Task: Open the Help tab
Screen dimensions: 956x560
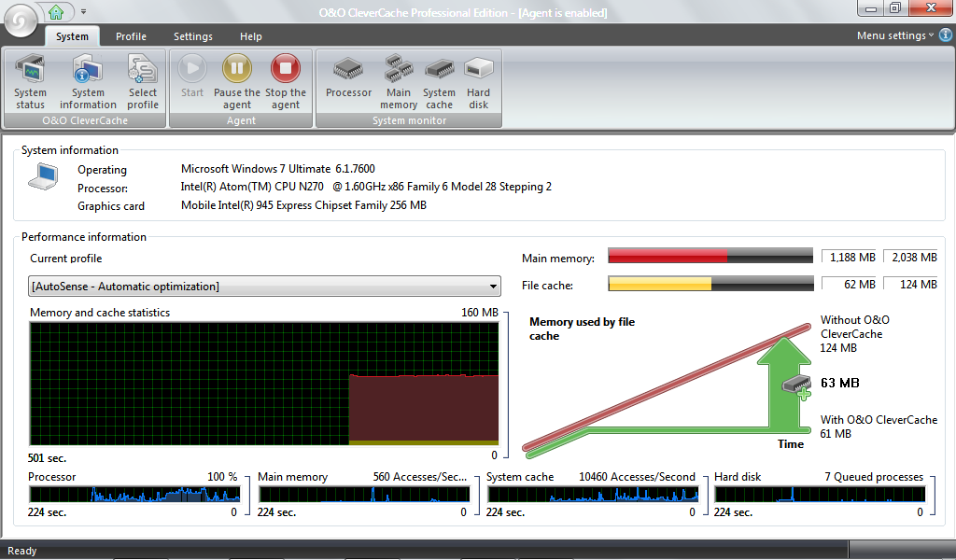Action: tap(250, 36)
